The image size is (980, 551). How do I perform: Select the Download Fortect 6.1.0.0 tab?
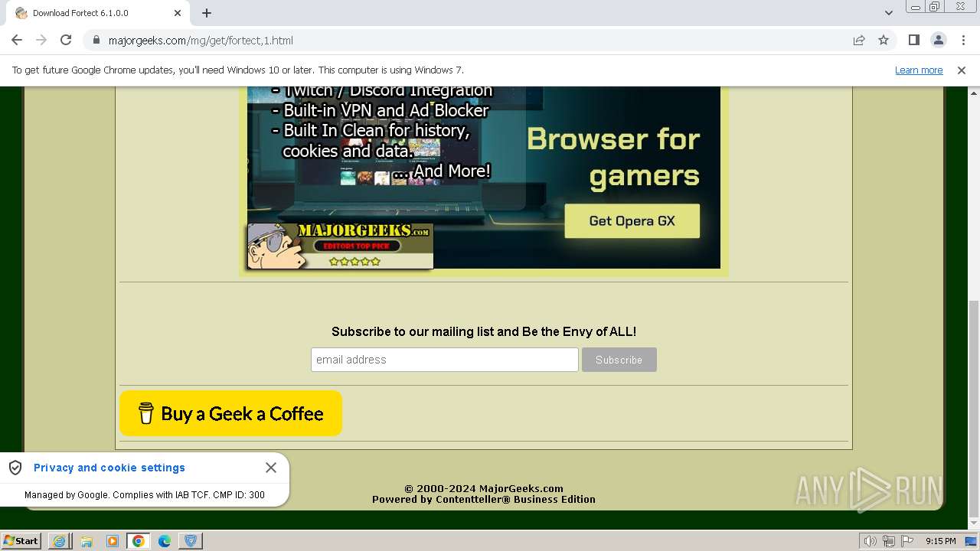coord(97,13)
